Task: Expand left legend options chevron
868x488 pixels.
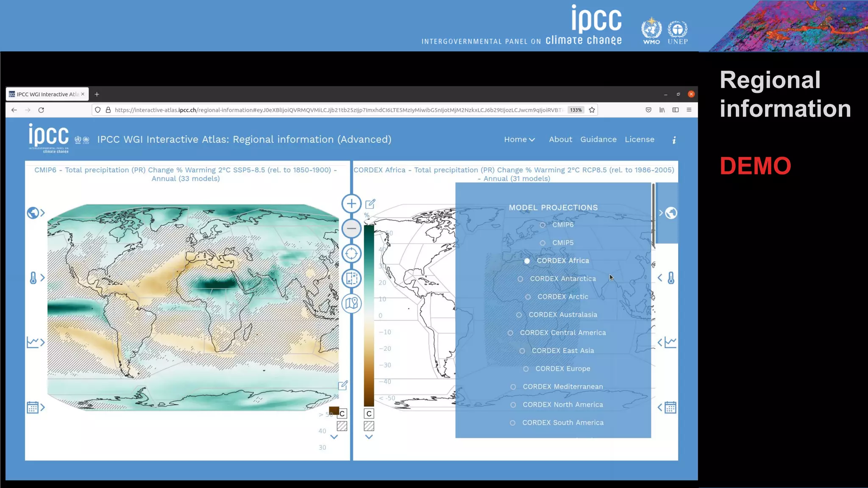Action: point(334,437)
